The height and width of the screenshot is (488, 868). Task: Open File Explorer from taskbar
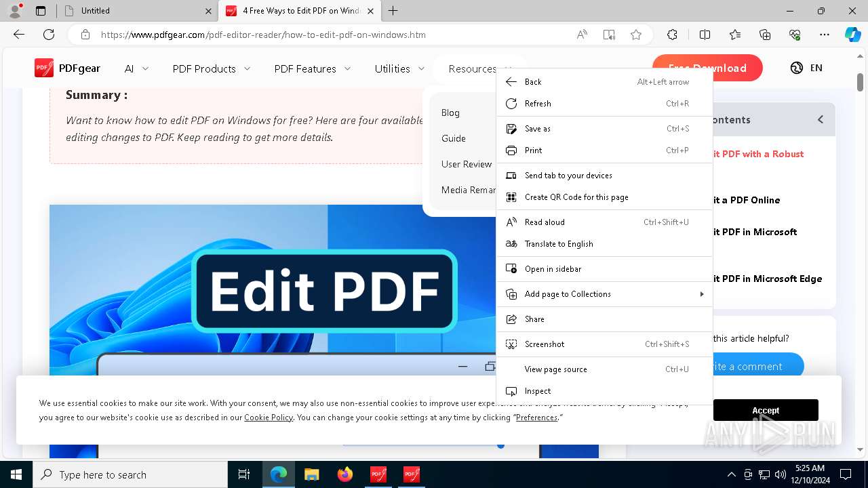coord(312,474)
